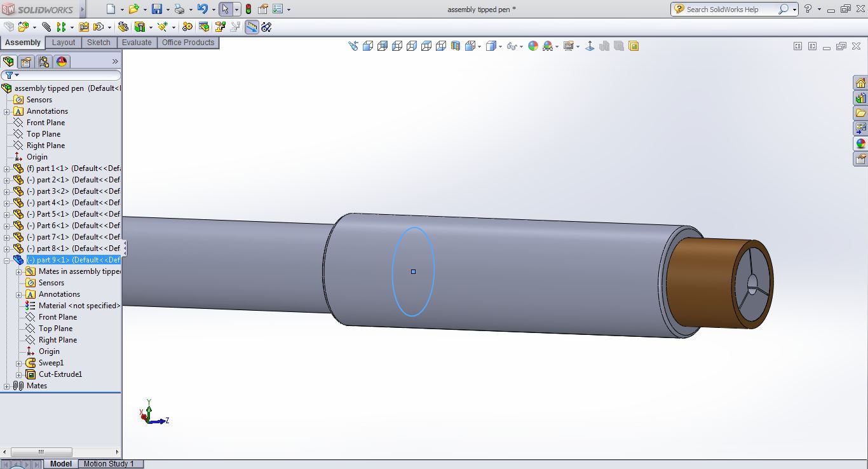Image resolution: width=868 pixels, height=469 pixels.
Task: Open the Office Products tab
Action: [x=188, y=43]
